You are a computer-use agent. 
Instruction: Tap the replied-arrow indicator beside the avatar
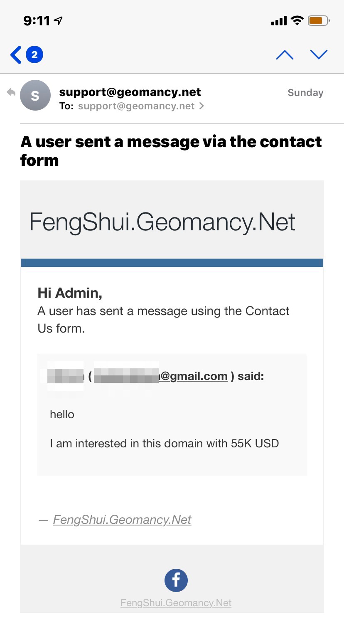[11, 92]
